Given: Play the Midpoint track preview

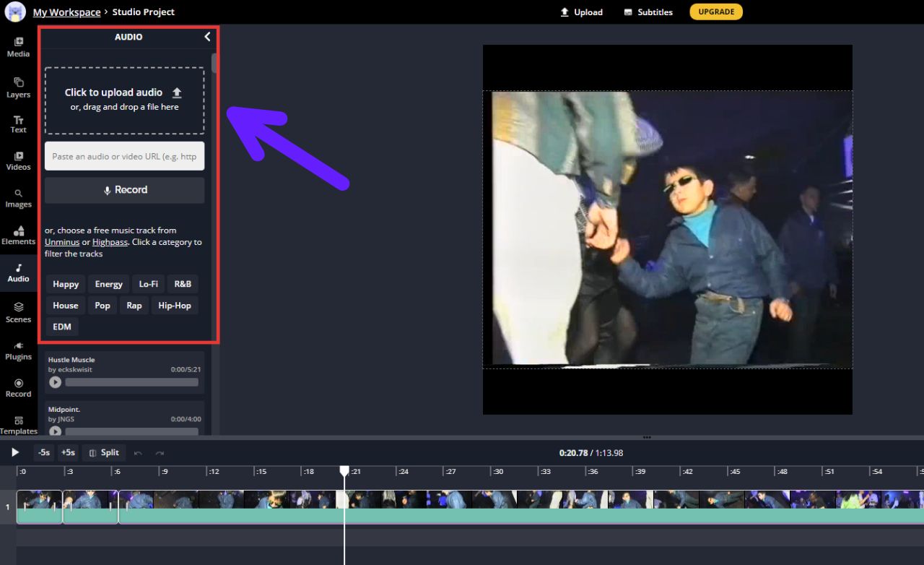Looking at the screenshot, I should [55, 431].
